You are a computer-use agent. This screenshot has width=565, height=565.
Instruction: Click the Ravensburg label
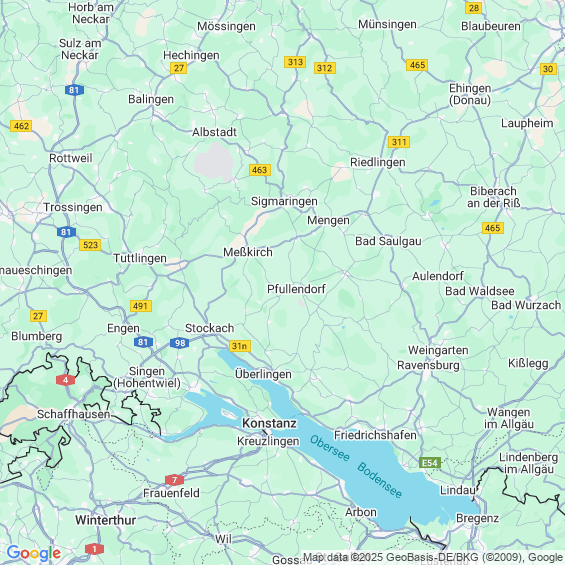coord(428,365)
